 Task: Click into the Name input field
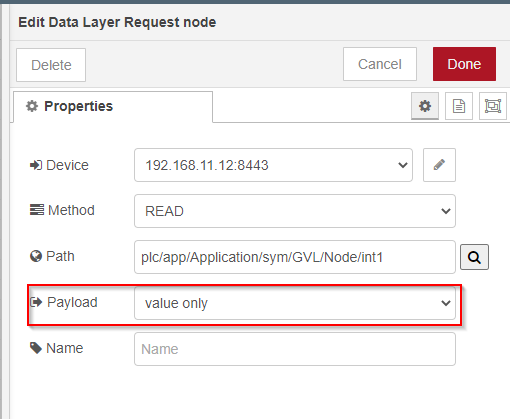295,349
